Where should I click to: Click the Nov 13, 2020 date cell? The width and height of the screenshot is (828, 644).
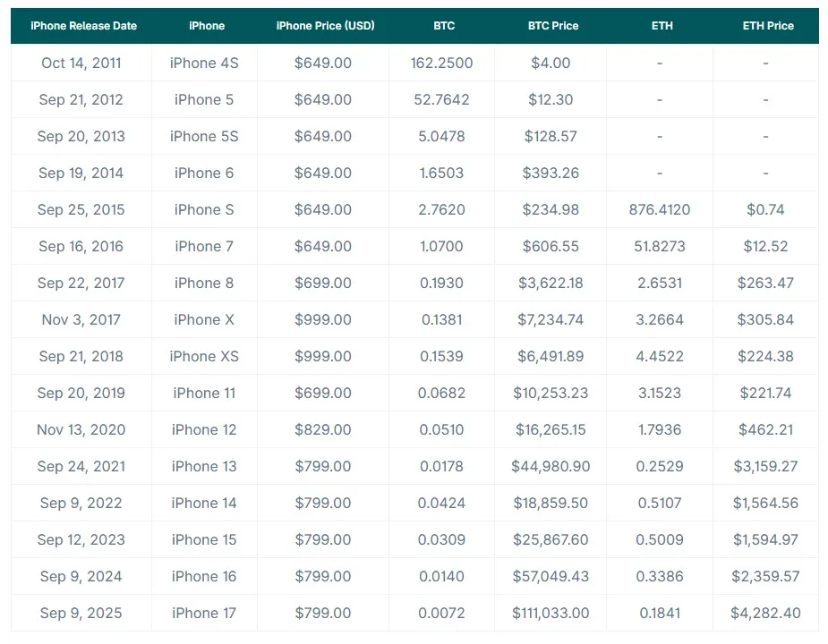click(81, 429)
